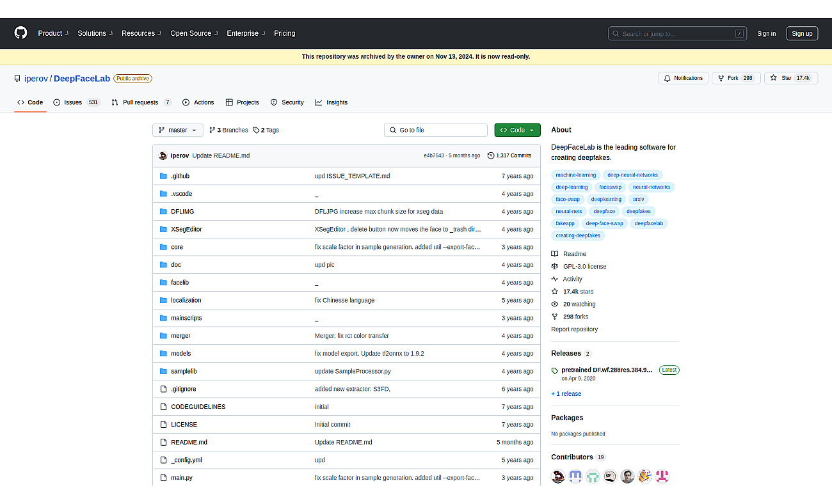832x504 pixels.
Task: Click the XSegEditor folder icon
Action: pyautogui.click(x=164, y=229)
